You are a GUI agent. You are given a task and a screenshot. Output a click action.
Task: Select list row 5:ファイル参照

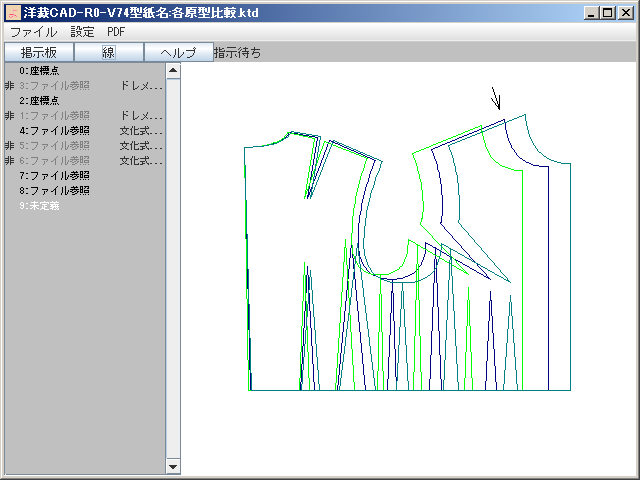click(85, 146)
